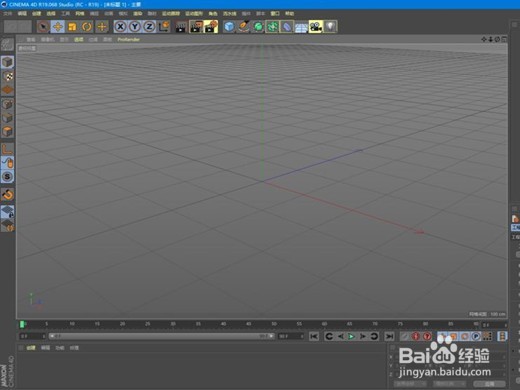The height and width of the screenshot is (390, 520).
Task: Open the purple Bend deformer icon
Action: [x=287, y=27]
